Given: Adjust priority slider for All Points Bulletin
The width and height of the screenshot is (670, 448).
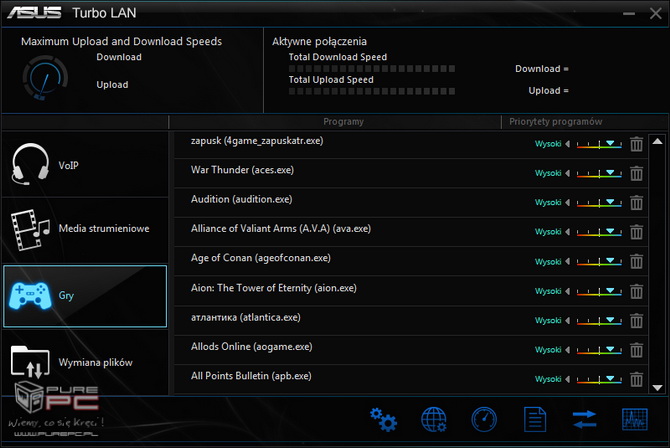Looking at the screenshot, I should coord(599,379).
